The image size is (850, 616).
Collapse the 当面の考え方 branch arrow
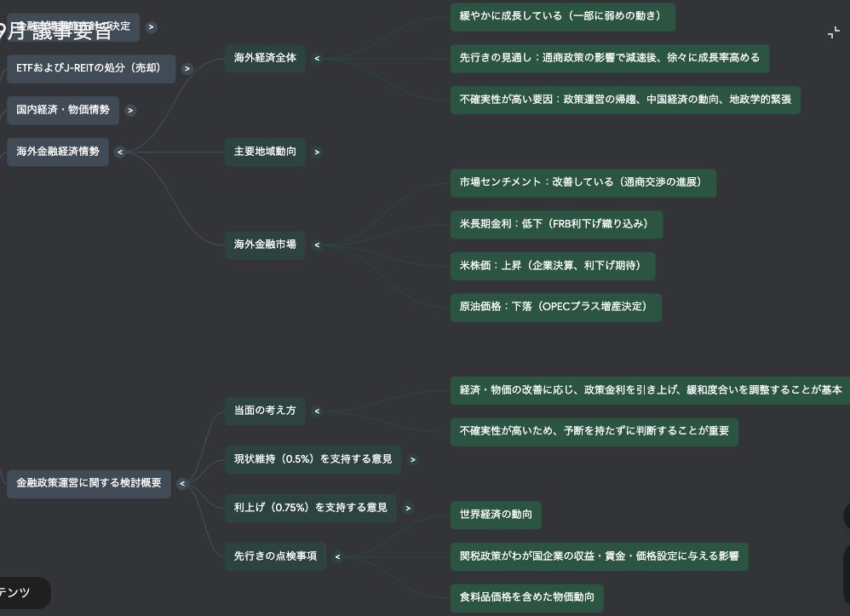pos(316,412)
